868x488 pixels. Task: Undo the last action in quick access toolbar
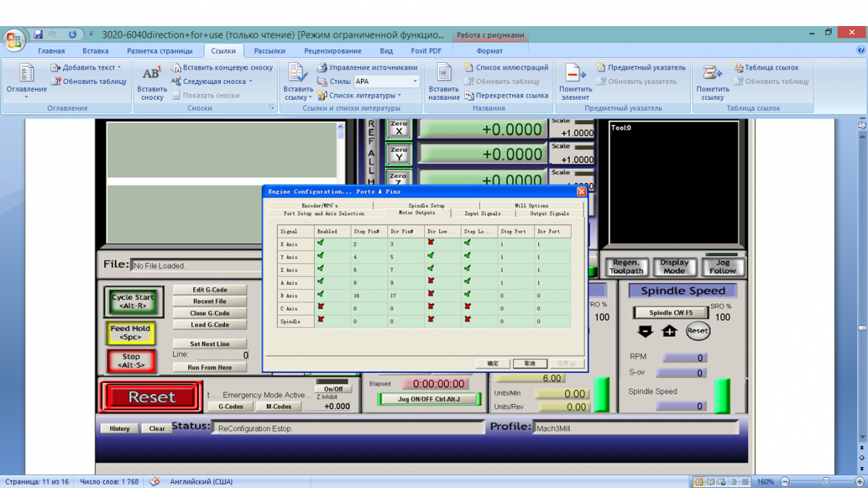[52, 34]
